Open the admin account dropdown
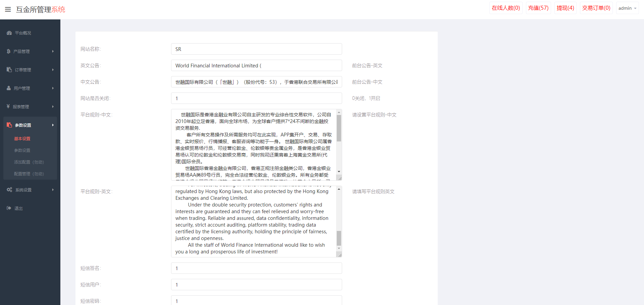Viewport: 644px width, 305px height. 627,8
